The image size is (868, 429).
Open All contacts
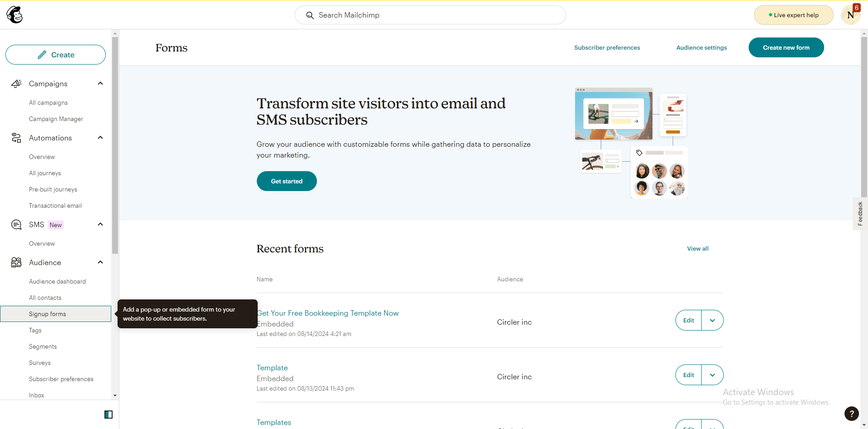45,298
